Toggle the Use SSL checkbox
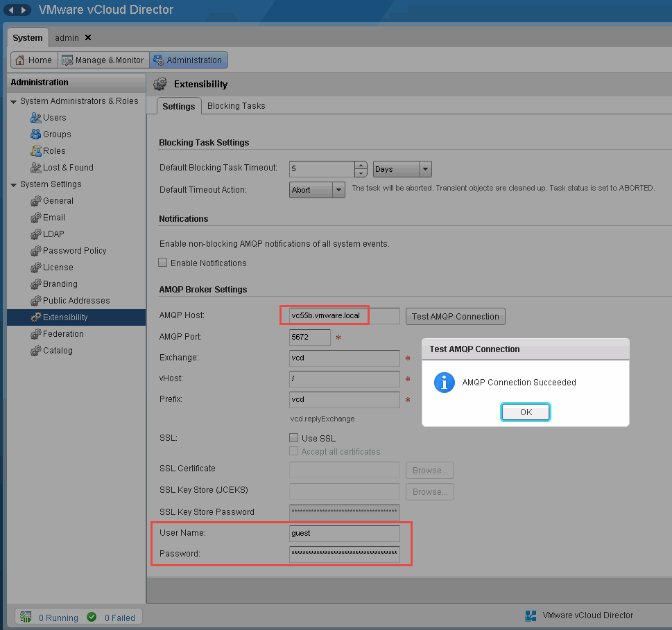This screenshot has width=672, height=630. [294, 438]
